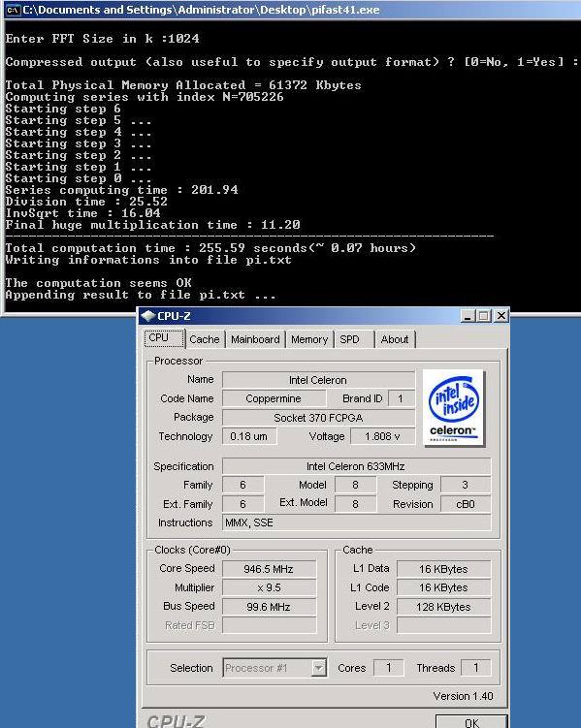Minimize the CPU-Z window
581x728 pixels.
[x=468, y=316]
